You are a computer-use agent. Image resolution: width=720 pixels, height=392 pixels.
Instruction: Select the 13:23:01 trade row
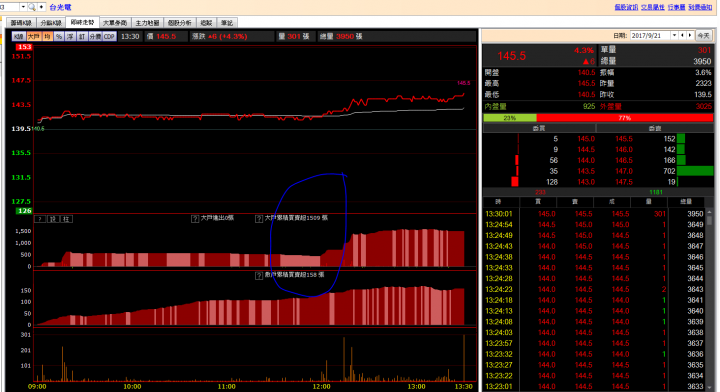[594, 386]
